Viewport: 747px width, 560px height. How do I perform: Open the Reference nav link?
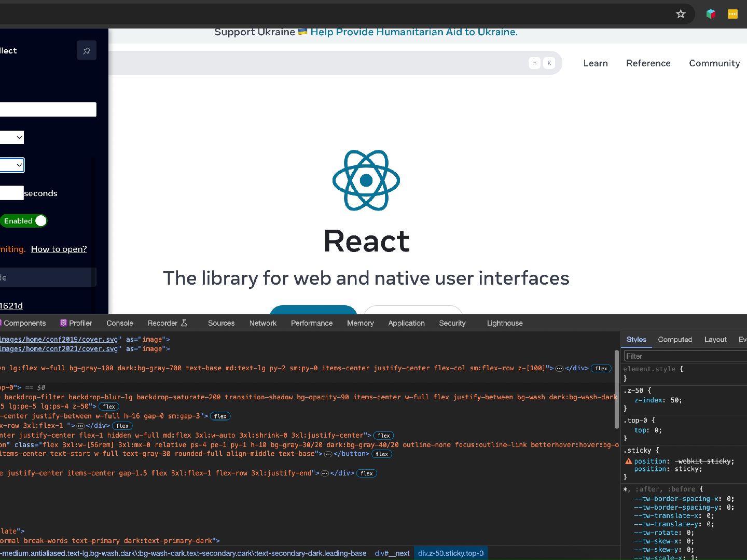[x=648, y=63]
